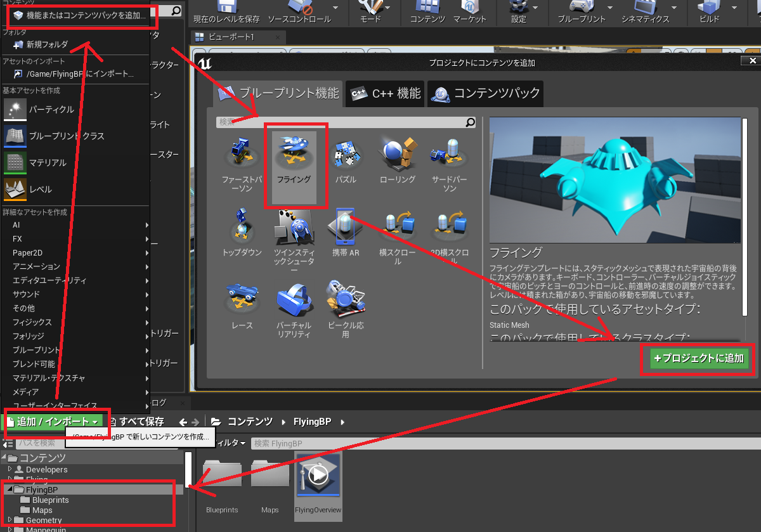Viewport: 761px width, 532px height.
Task: Collapse the FlyingBP folder tree arrow
Action: click(10, 490)
